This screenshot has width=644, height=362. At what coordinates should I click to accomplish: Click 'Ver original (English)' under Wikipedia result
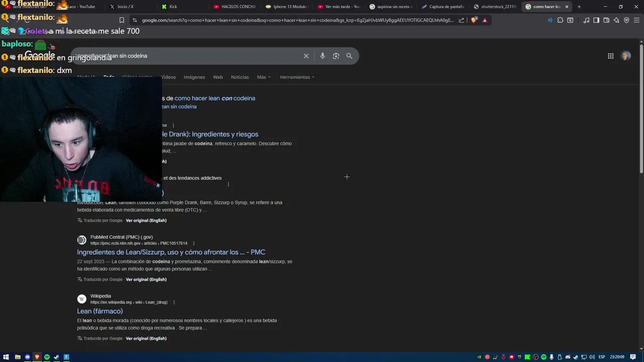click(x=146, y=338)
